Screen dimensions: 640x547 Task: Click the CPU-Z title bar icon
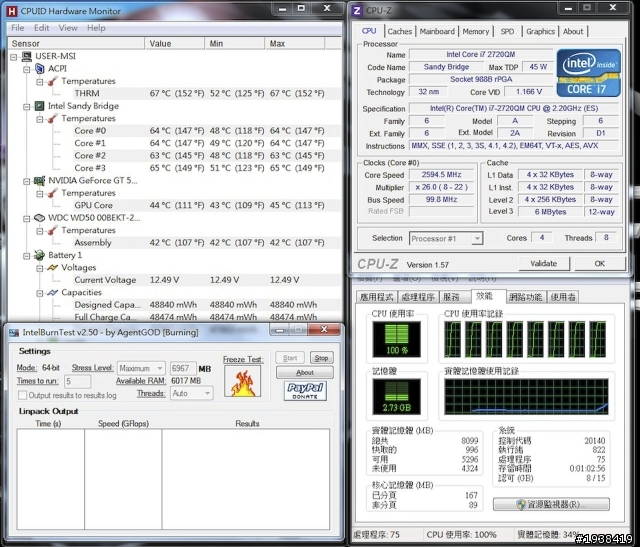(x=357, y=11)
